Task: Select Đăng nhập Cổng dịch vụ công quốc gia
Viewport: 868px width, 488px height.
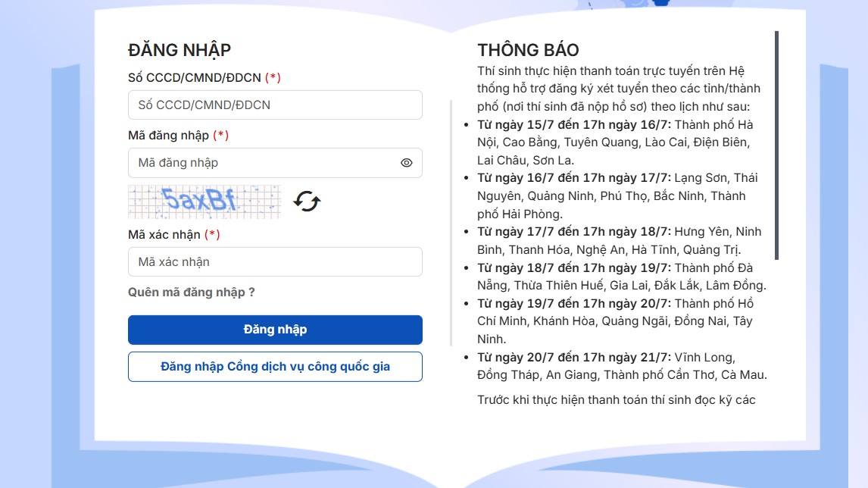Action: [275, 367]
